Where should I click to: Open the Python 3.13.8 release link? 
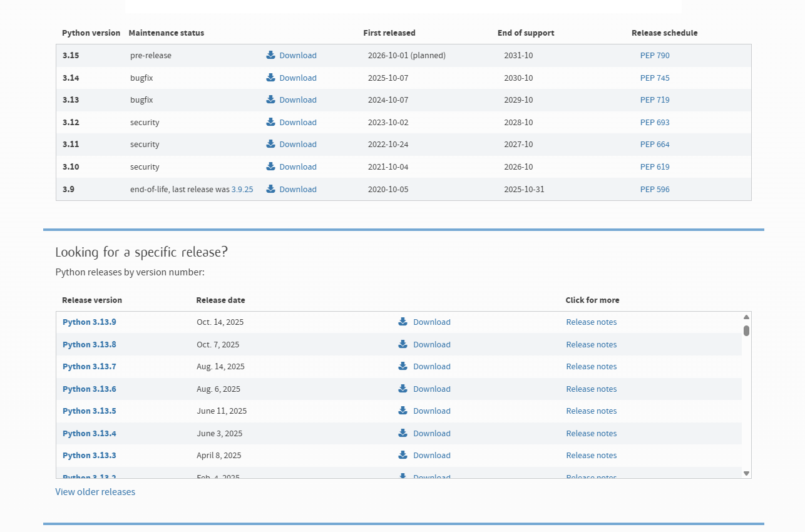(x=90, y=345)
